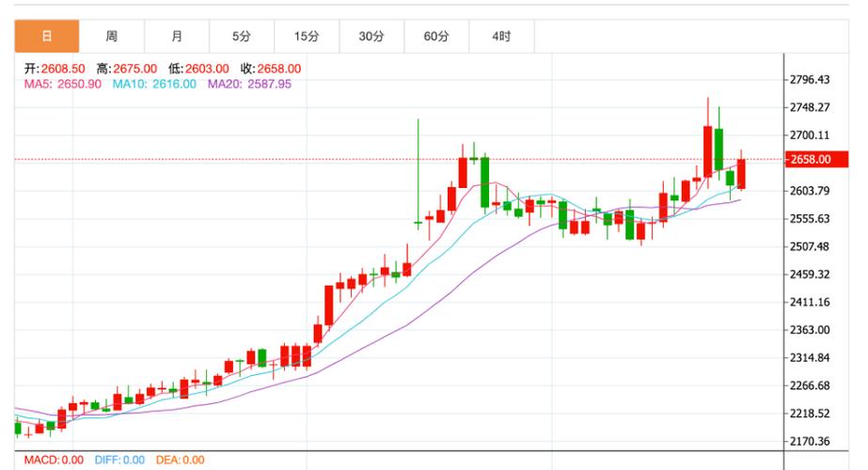
Task: Click the DIFF: 0.00 indicator label
Action: 119,460
